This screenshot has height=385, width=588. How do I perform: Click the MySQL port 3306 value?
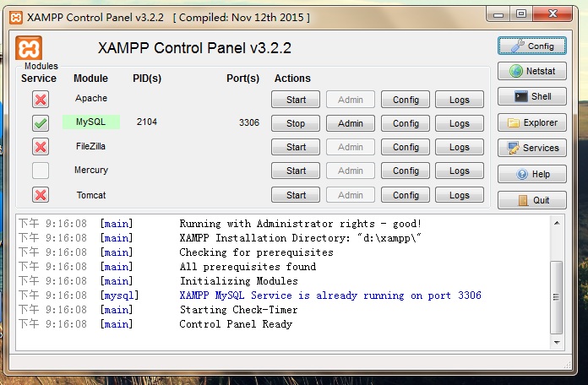[x=249, y=122]
